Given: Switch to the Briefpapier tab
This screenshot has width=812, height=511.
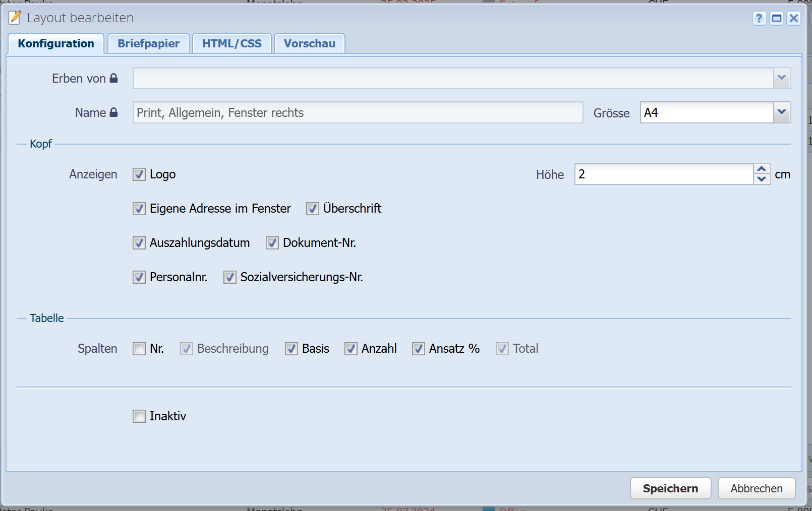Looking at the screenshot, I should click(148, 44).
